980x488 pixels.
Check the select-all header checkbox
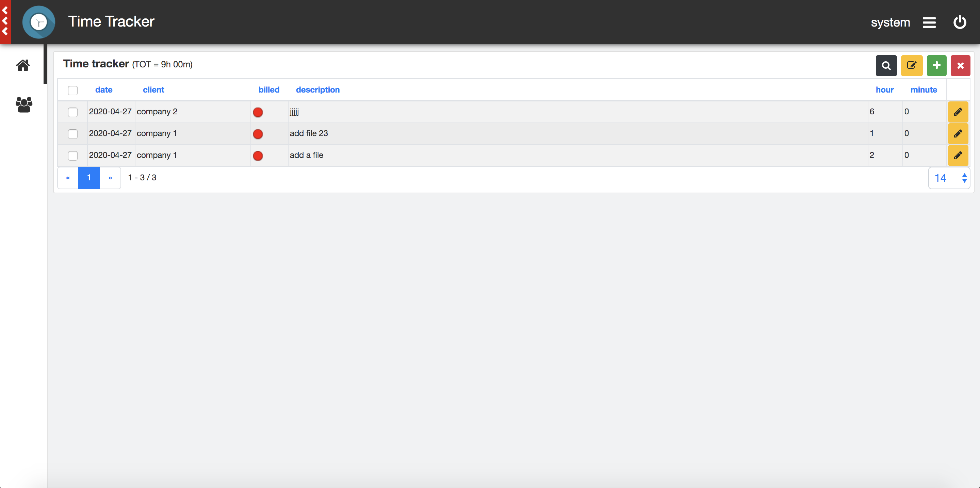(73, 90)
